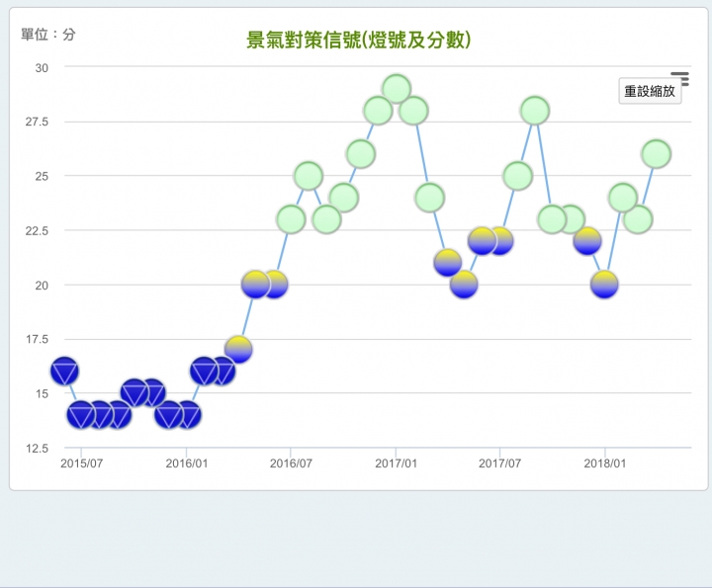Image resolution: width=712 pixels, height=588 pixels.
Task: Select the blue triangle light at 16 in 2016/02
Action: coord(204,372)
